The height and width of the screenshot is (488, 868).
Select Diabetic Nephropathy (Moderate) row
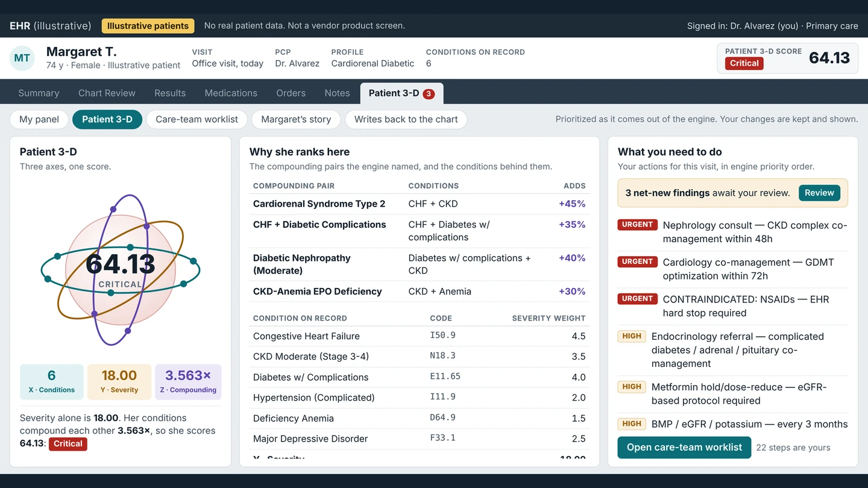[420, 264]
